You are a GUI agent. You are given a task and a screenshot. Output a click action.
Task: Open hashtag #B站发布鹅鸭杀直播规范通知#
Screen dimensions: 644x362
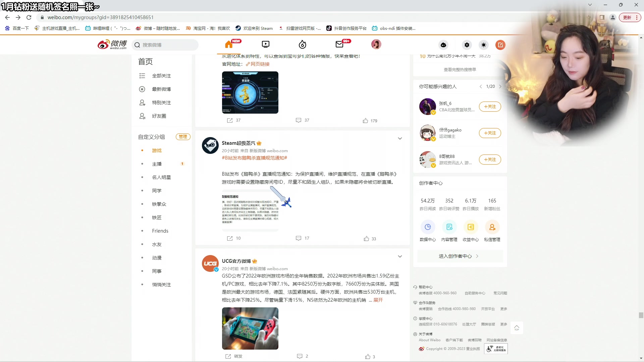tap(255, 158)
